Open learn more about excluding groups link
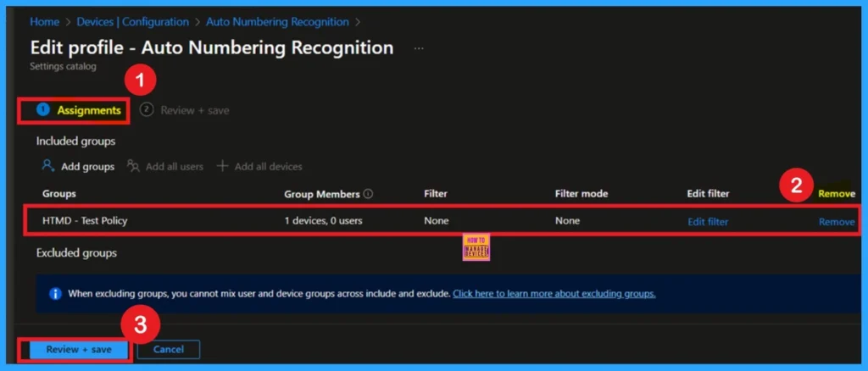 tap(554, 294)
